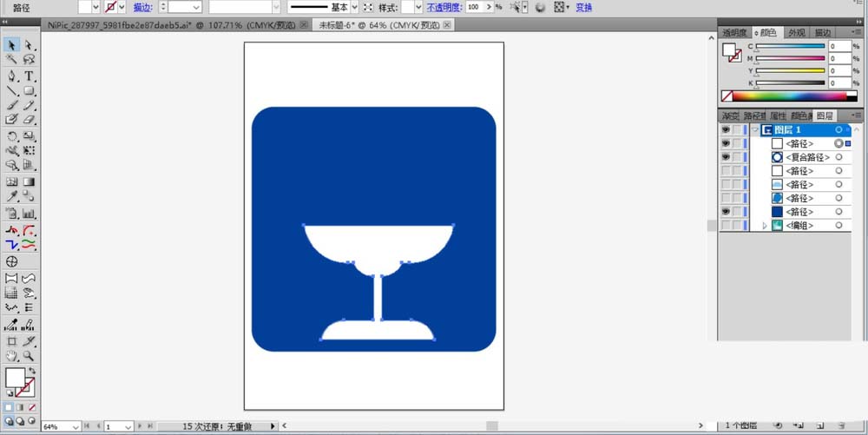Screen dimensions: 868x435
Task: Select the Direct Selection (white arrow) tool
Action: click(x=29, y=45)
